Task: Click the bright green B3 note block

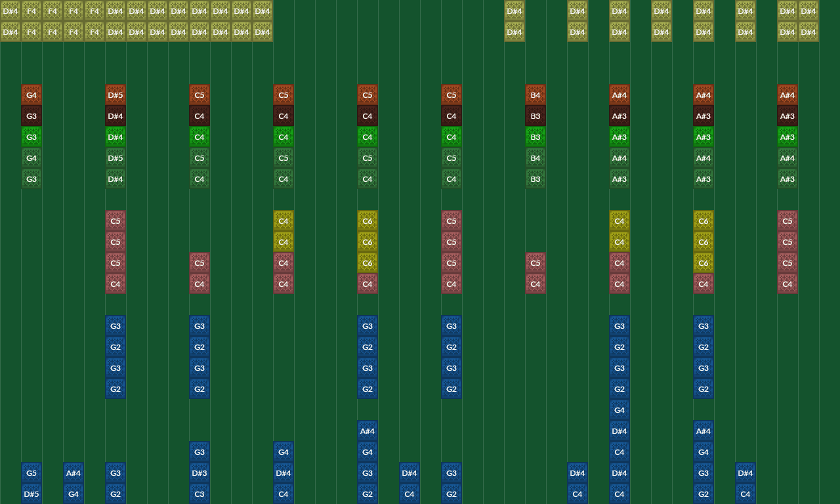Action: (535, 137)
